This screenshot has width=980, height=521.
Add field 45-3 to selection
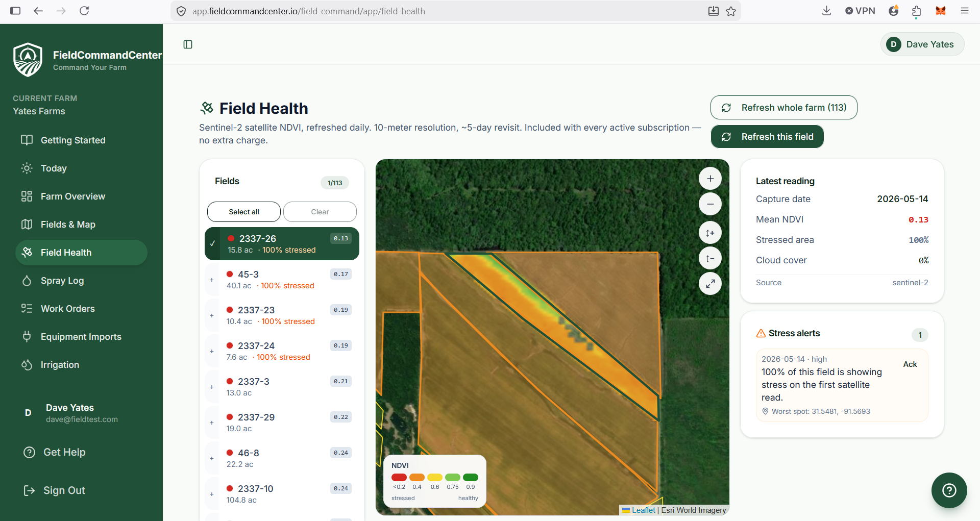click(212, 280)
